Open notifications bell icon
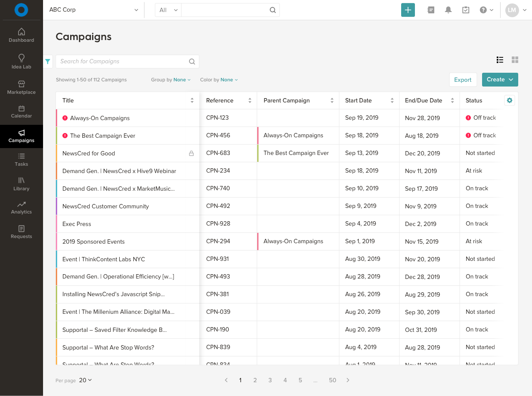This screenshot has height=396, width=532. pyautogui.click(x=448, y=10)
